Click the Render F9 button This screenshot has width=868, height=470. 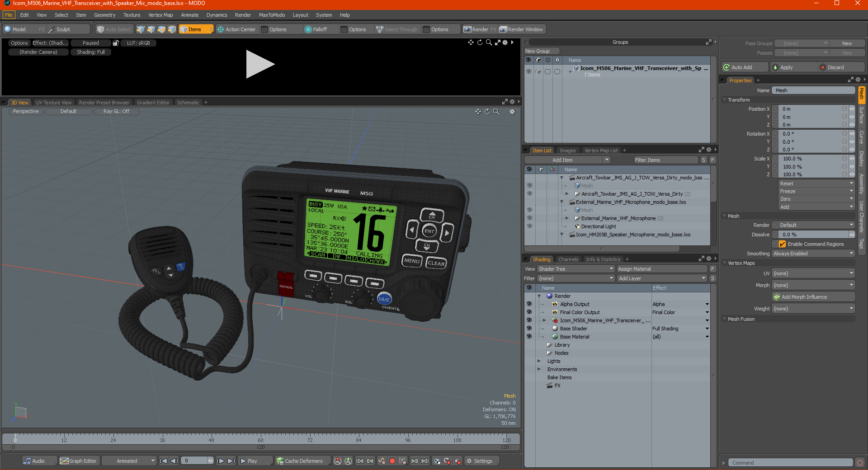pyautogui.click(x=480, y=29)
